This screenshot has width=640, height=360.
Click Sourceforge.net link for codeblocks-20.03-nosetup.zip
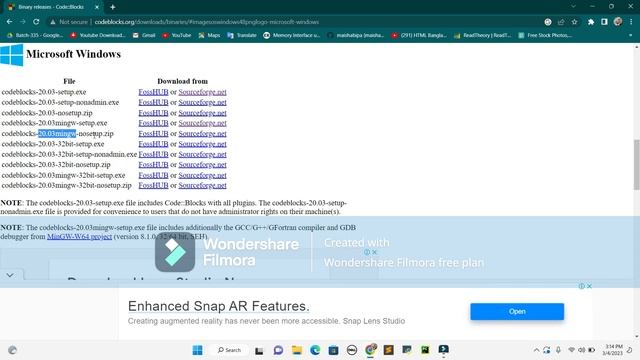tap(202, 113)
